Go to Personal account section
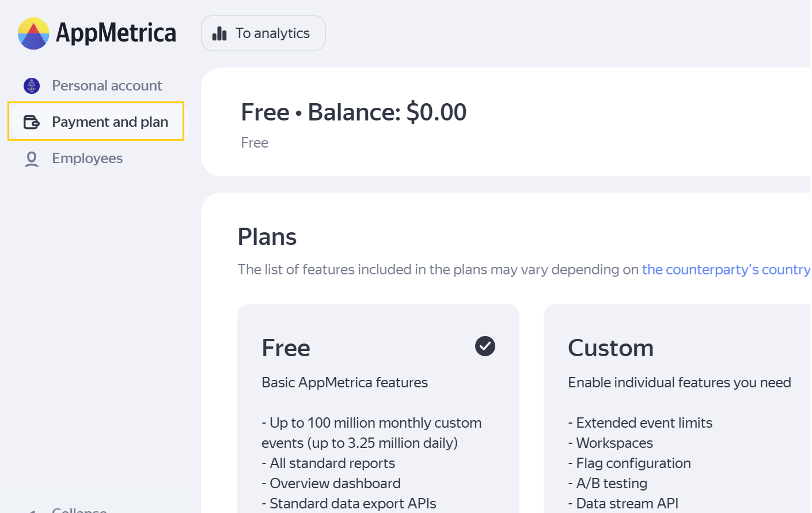The image size is (812, 513). click(x=107, y=86)
